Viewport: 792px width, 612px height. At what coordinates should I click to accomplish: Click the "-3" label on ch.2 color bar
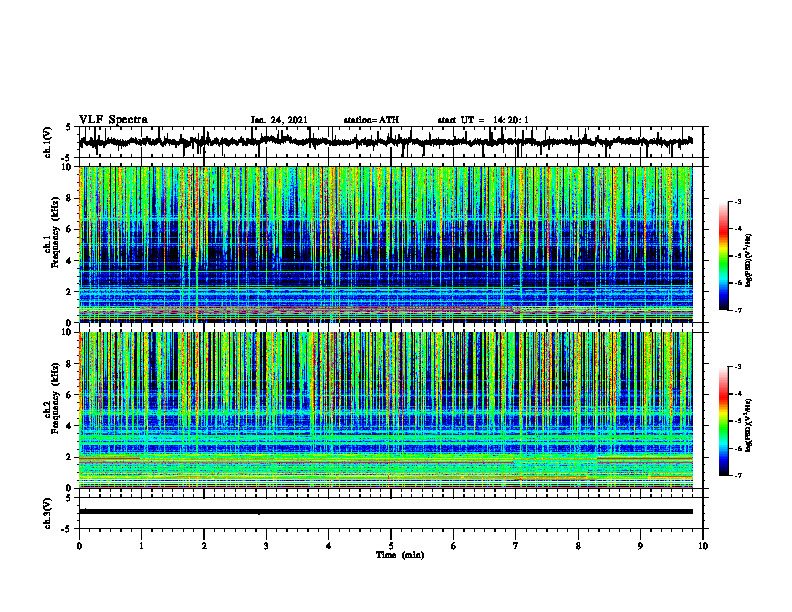(x=738, y=367)
